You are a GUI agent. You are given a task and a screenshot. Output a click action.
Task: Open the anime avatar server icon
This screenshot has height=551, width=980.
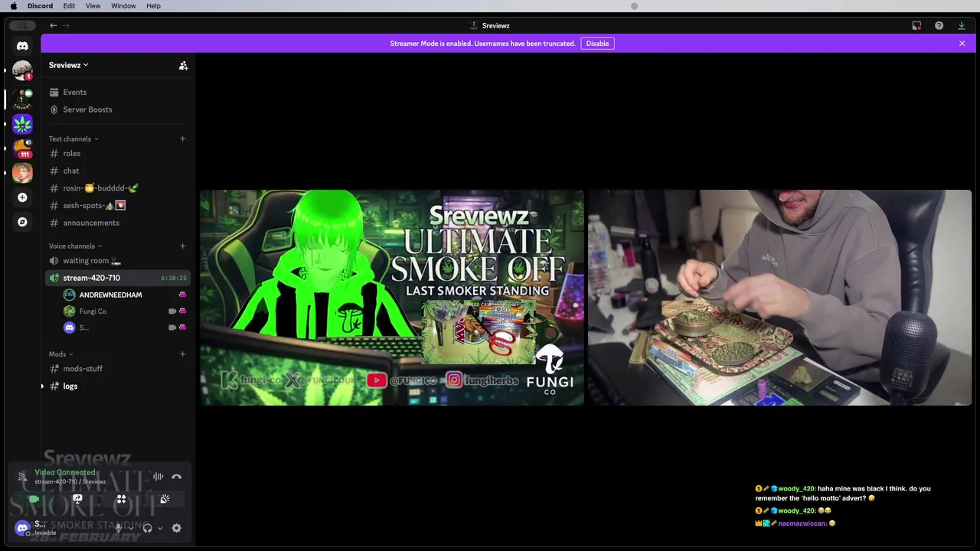[x=22, y=172]
